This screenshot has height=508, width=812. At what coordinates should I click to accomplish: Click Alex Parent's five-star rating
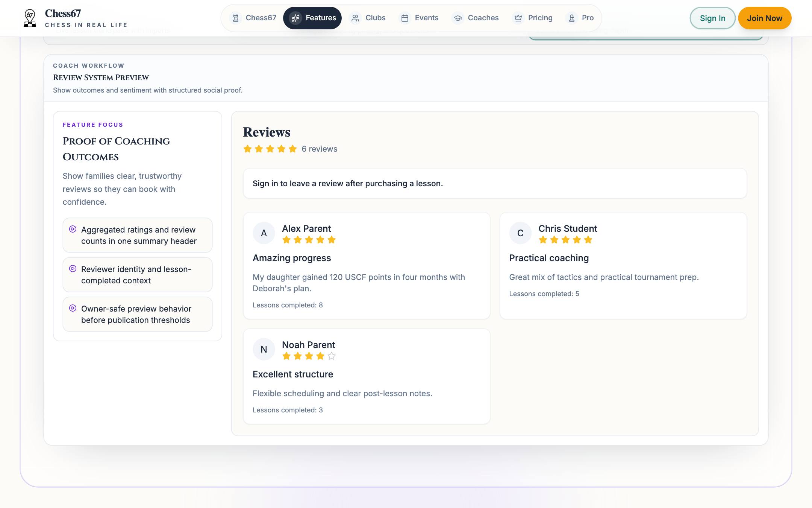point(309,240)
